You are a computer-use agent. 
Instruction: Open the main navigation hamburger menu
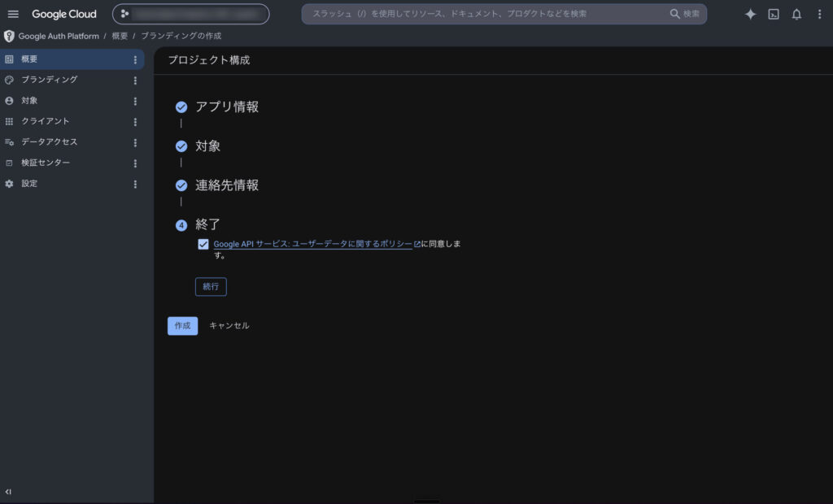coord(13,15)
